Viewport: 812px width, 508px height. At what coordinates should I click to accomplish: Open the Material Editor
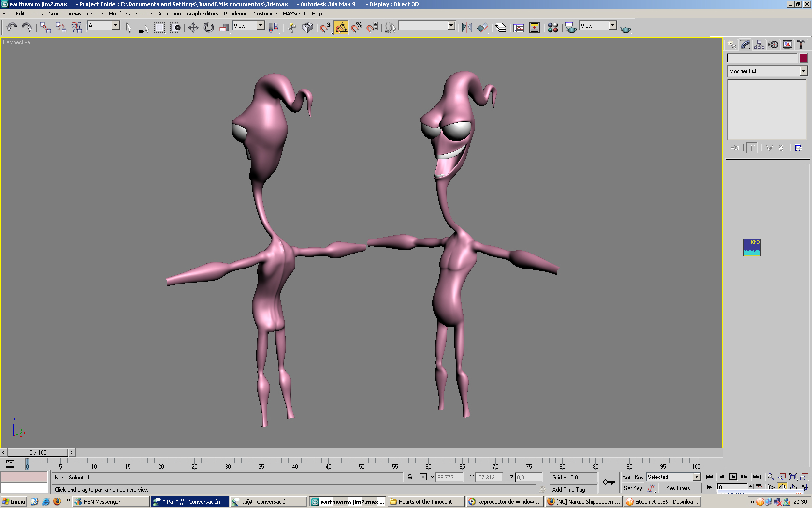click(553, 28)
